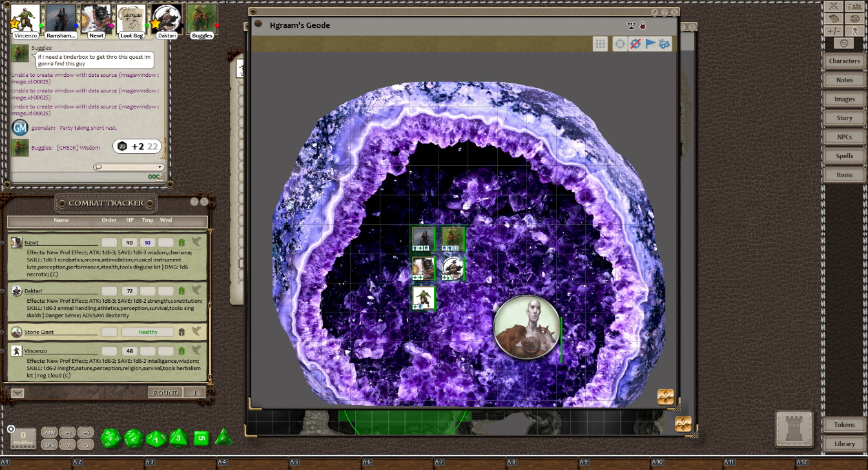
Task: Toggle the -5 modifier button
Action: click(86, 445)
